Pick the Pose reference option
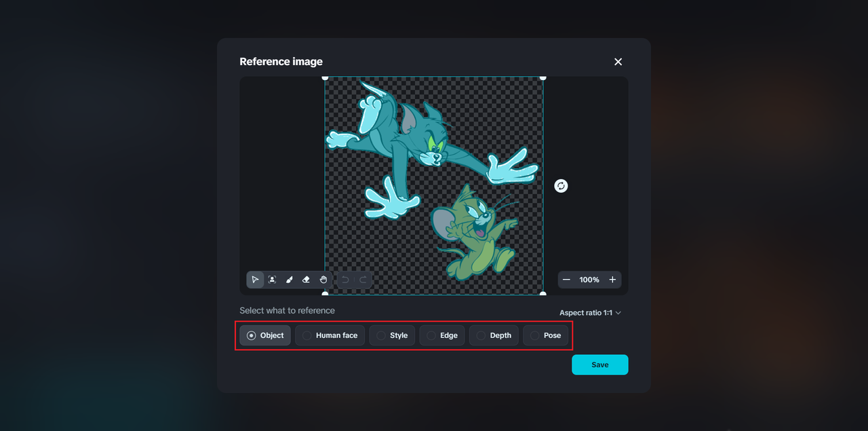Image resolution: width=868 pixels, height=431 pixels. point(545,335)
